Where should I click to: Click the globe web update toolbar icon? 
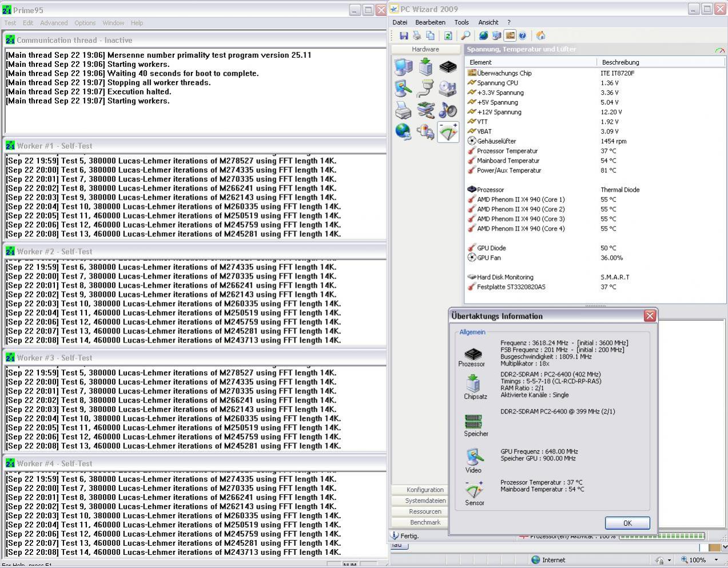pos(483,35)
